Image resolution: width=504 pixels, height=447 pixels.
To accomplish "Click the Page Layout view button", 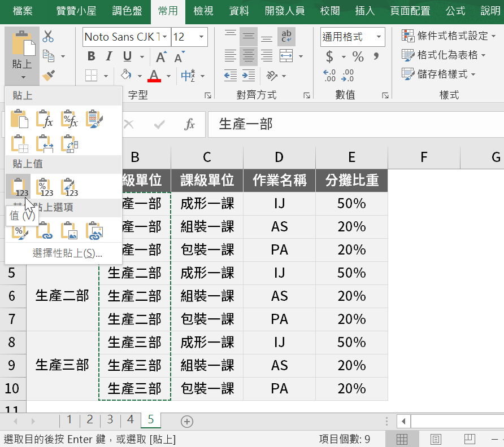I will 436,439.
